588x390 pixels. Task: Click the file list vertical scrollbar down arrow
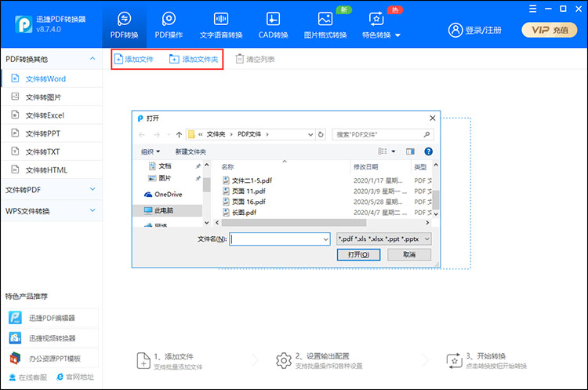pos(435,213)
